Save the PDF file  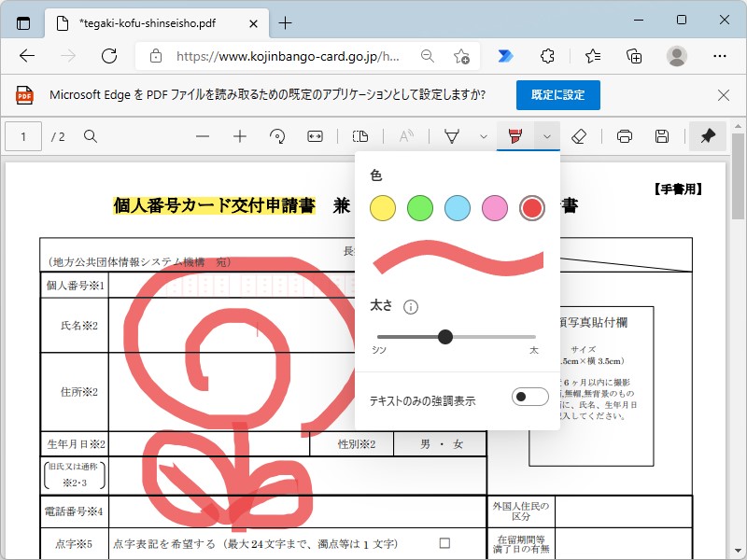point(661,136)
